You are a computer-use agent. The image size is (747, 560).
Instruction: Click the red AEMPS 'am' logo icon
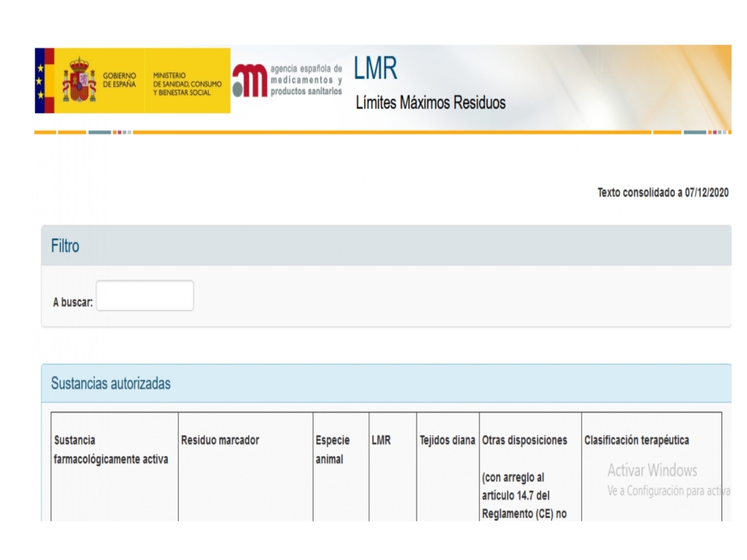click(249, 80)
